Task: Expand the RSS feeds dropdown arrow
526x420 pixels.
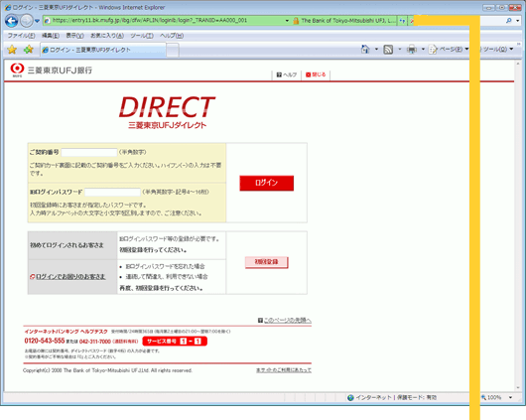Action: [400, 50]
